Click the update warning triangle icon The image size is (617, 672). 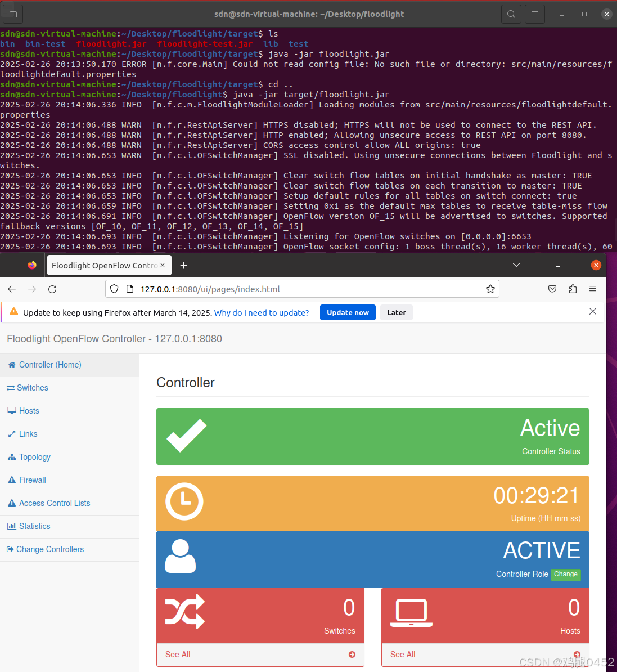[x=13, y=312]
